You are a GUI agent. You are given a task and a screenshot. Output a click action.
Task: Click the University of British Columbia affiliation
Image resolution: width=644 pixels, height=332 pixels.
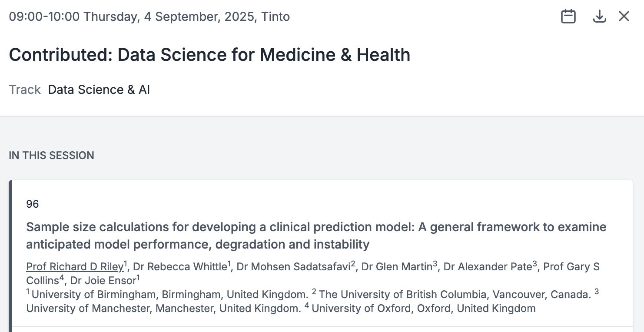[x=455, y=295]
